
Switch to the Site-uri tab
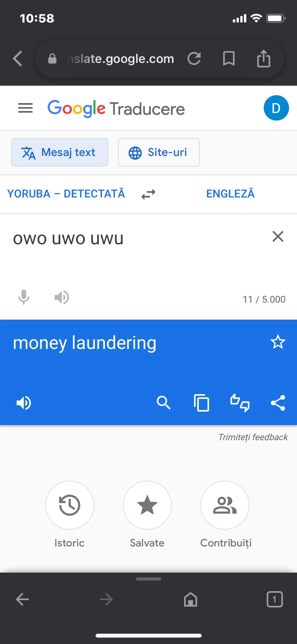pos(159,152)
